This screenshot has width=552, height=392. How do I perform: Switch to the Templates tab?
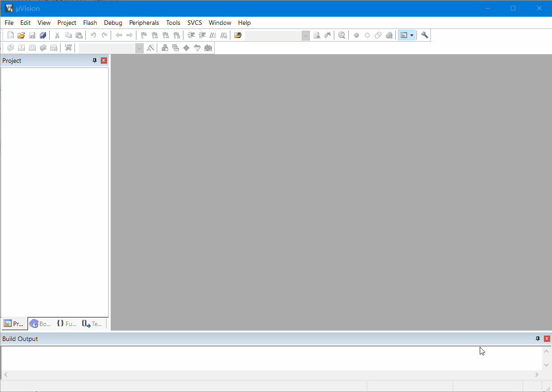tap(92, 324)
